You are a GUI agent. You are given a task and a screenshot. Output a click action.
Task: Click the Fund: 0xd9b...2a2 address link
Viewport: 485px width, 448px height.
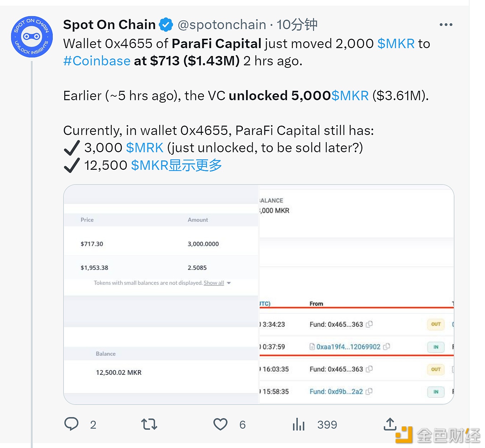[336, 392]
